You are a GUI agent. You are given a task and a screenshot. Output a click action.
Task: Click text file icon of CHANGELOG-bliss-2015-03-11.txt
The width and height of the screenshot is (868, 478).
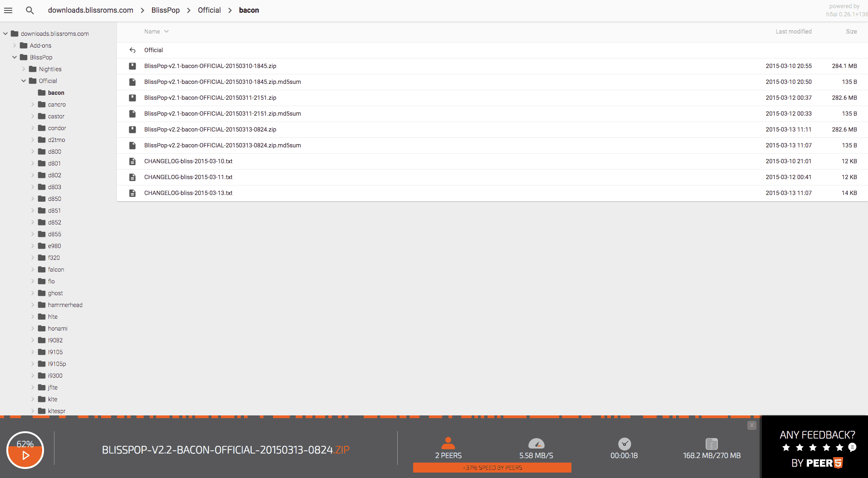click(x=132, y=177)
